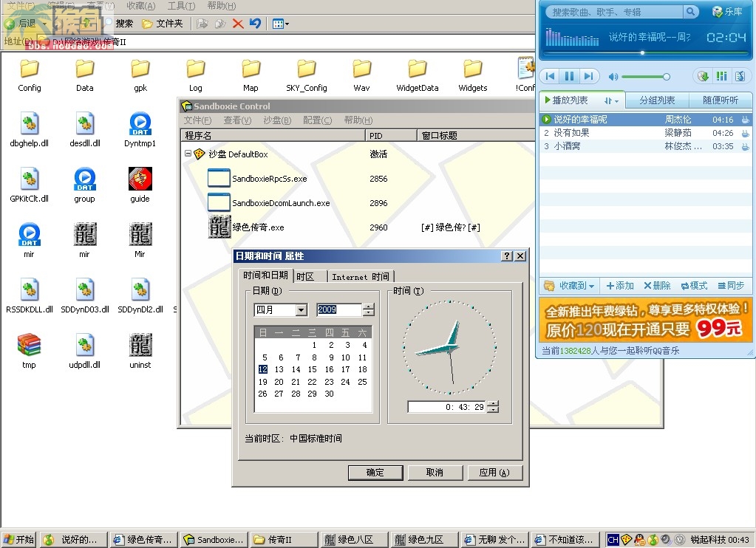The width and height of the screenshot is (756, 548).
Task: Click 删除 in the music player
Action: click(x=657, y=286)
